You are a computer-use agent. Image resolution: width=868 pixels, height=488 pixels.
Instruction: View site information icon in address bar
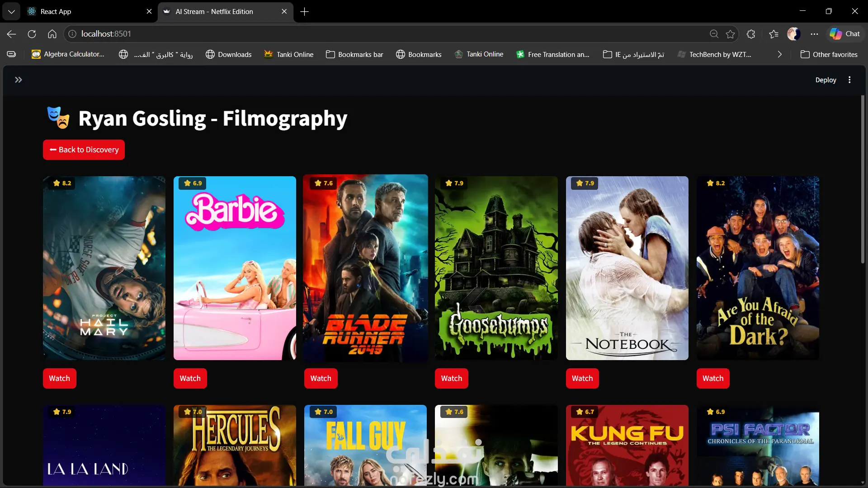click(x=72, y=34)
